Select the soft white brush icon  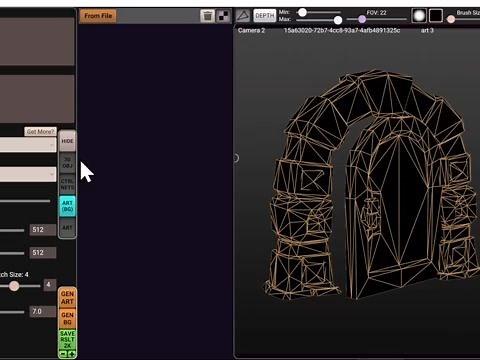coord(419,16)
